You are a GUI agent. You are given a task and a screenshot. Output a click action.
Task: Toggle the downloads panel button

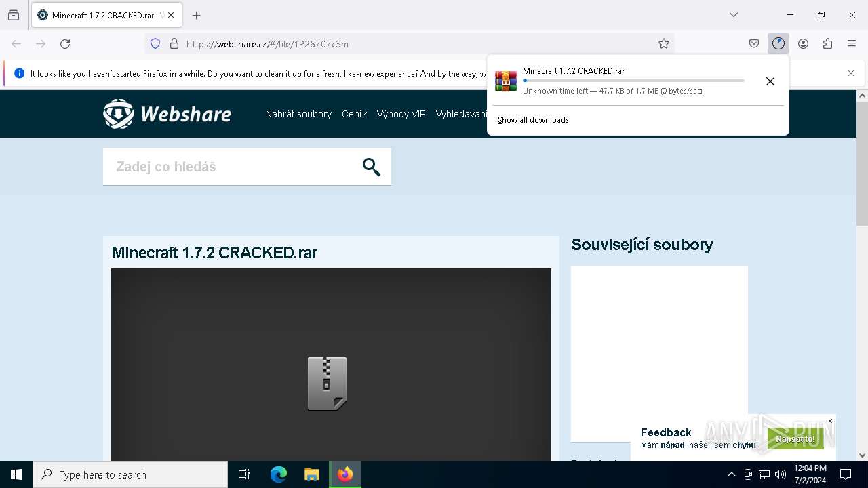click(778, 43)
